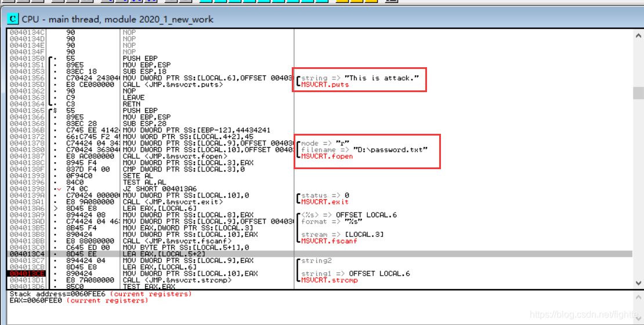Select the CALL <JMP.&msvcrt.strcmp> instruction
This screenshot has width=644, height=325.
(x=177, y=280)
